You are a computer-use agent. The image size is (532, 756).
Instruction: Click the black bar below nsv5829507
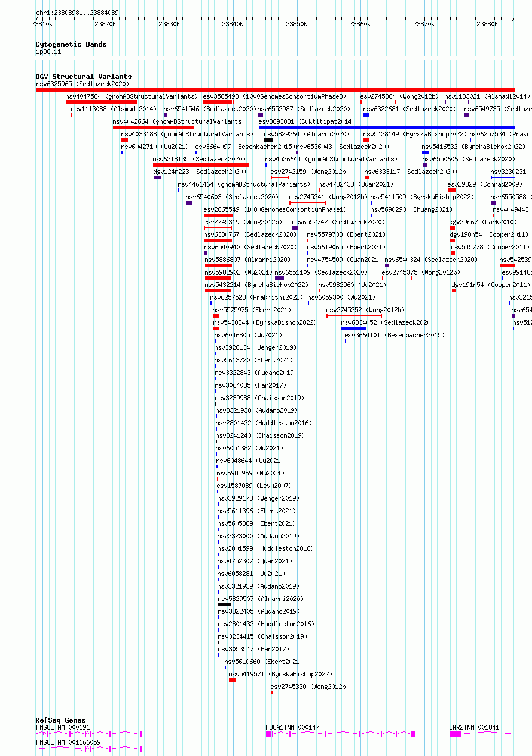(x=224, y=605)
